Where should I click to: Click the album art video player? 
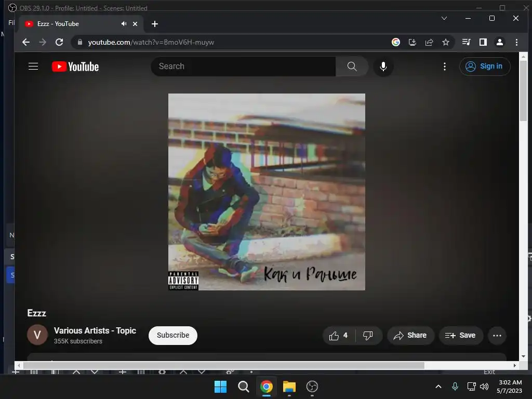[x=267, y=192]
